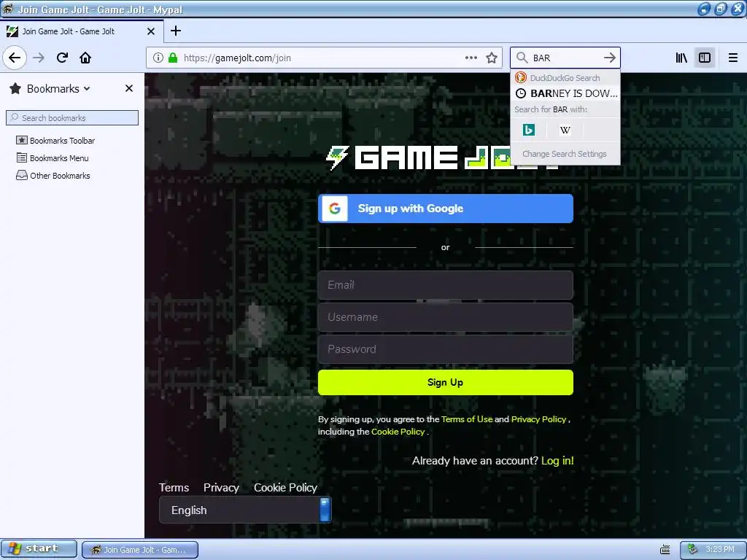Select Join Game Jolt taskbar button
The image size is (747, 560).
pyautogui.click(x=139, y=550)
